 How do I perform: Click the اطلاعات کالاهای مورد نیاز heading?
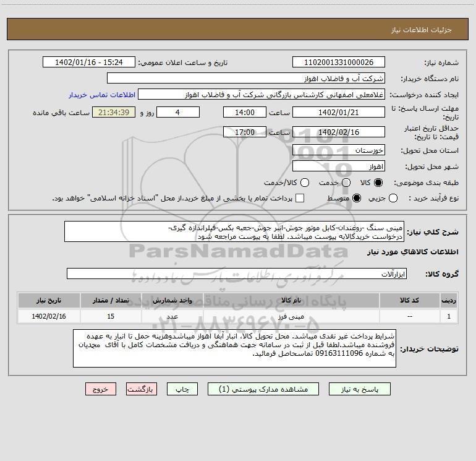pos(412,252)
